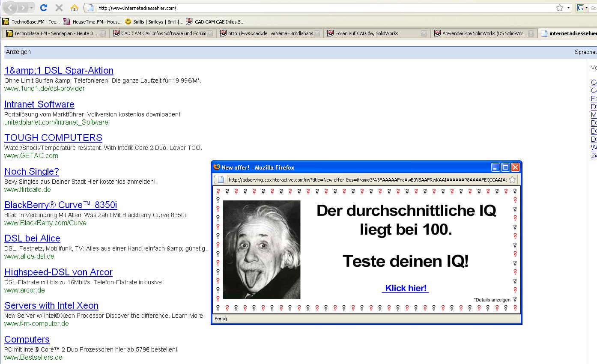Open the address bar history dropdown arrow

coord(568,8)
